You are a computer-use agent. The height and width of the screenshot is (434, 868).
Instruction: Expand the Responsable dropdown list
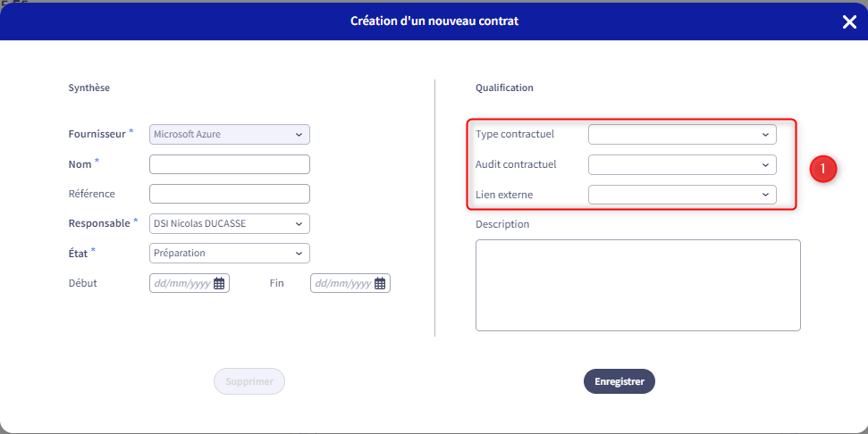[x=229, y=224]
